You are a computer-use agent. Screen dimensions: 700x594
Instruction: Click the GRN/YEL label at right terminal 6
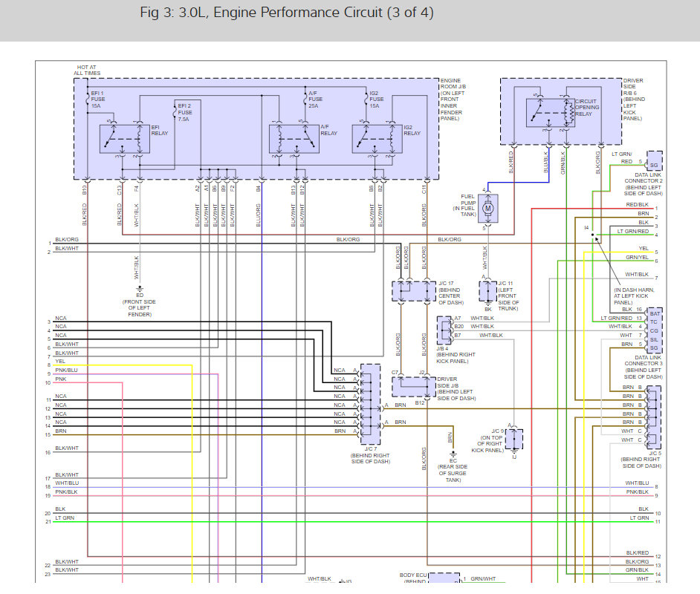point(637,258)
